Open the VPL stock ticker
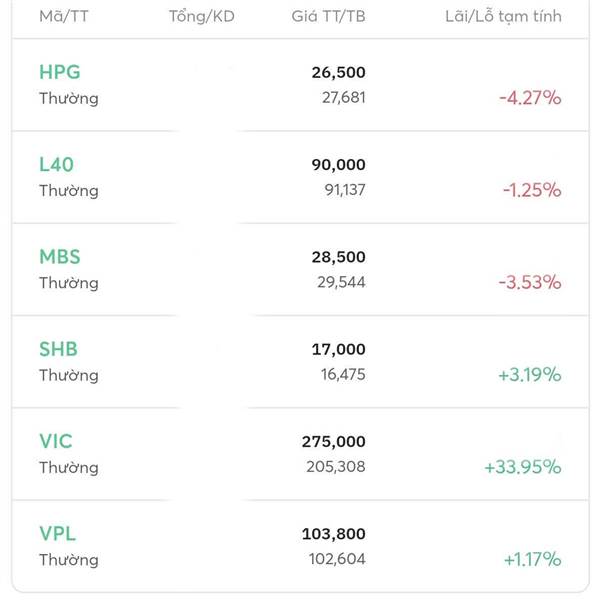Viewport: 600px width, 600px height. tap(57, 534)
